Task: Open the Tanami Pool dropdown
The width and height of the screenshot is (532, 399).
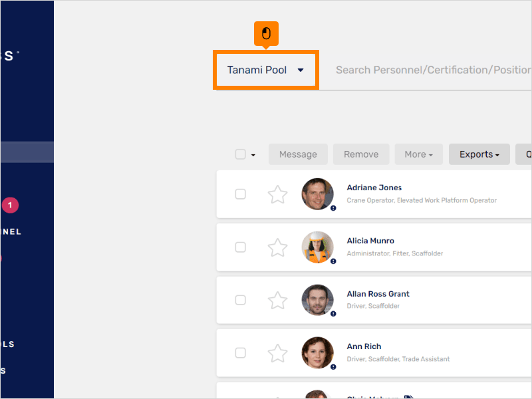Action: (265, 69)
